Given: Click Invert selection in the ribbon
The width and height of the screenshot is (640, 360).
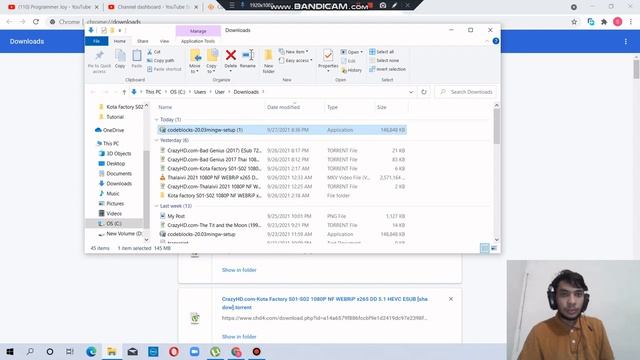Looking at the screenshot, I should pos(387,69).
